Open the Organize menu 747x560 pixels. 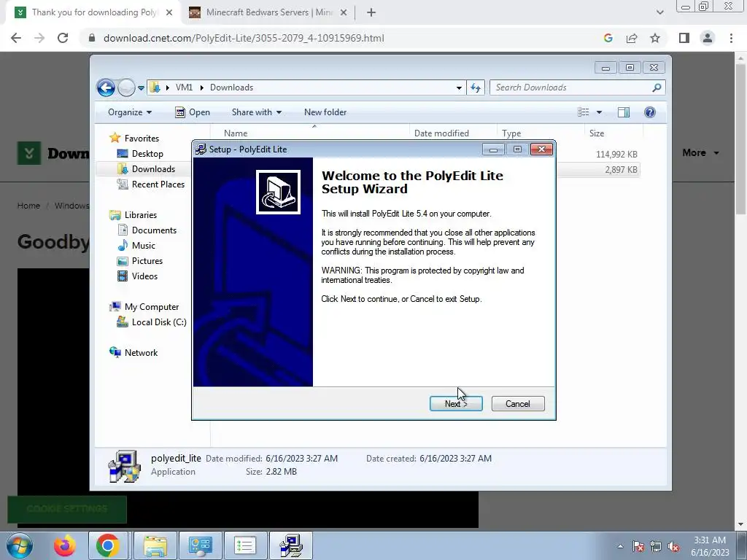130,112
